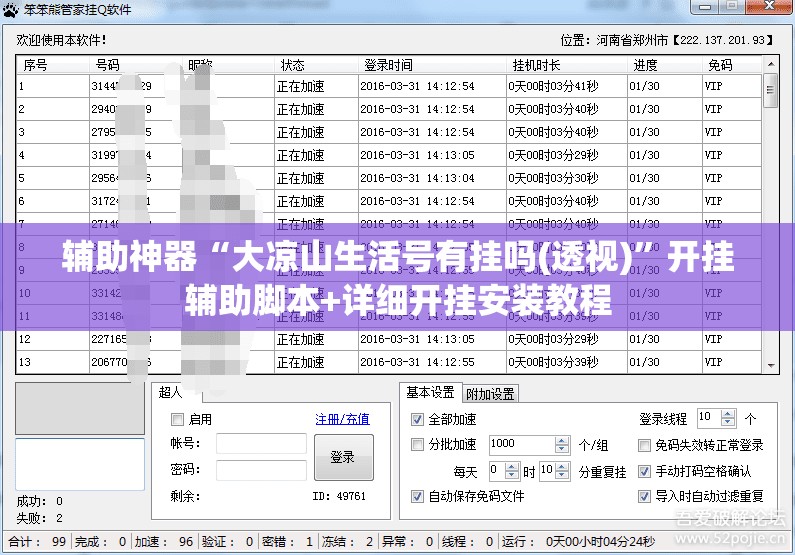Toggle the 全部加速 checkbox
Viewport: 795px width, 555px height.
pyautogui.click(x=417, y=419)
